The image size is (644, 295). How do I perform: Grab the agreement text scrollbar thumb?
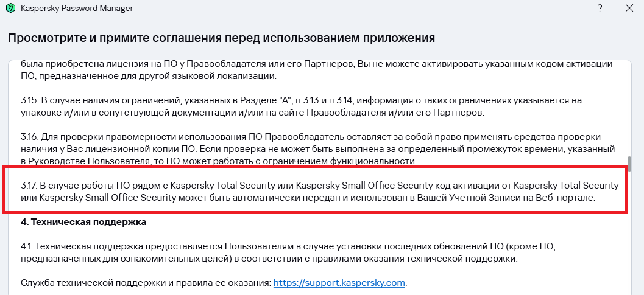[629, 164]
